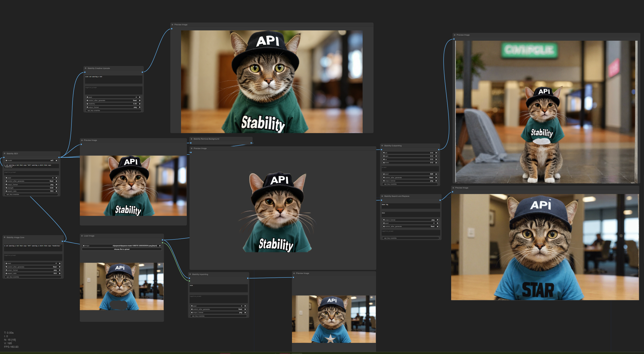Click api_key override in Creative Upscale
Screen dimensions: 644x354
[114, 110]
